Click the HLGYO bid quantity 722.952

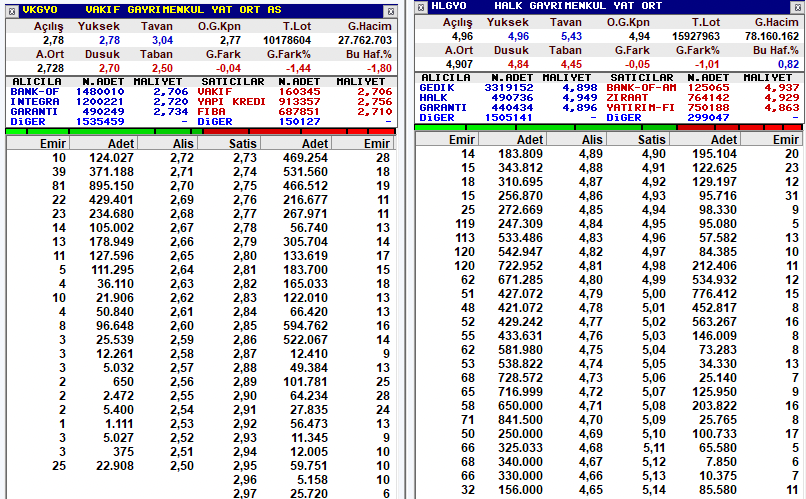(520, 266)
